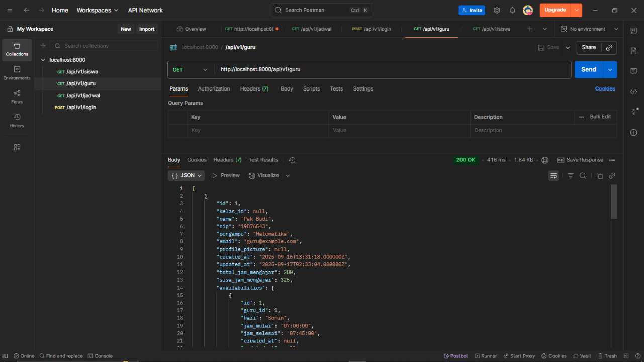The image size is (644, 362).
Task: Open the notifications bell icon
Action: tap(512, 10)
